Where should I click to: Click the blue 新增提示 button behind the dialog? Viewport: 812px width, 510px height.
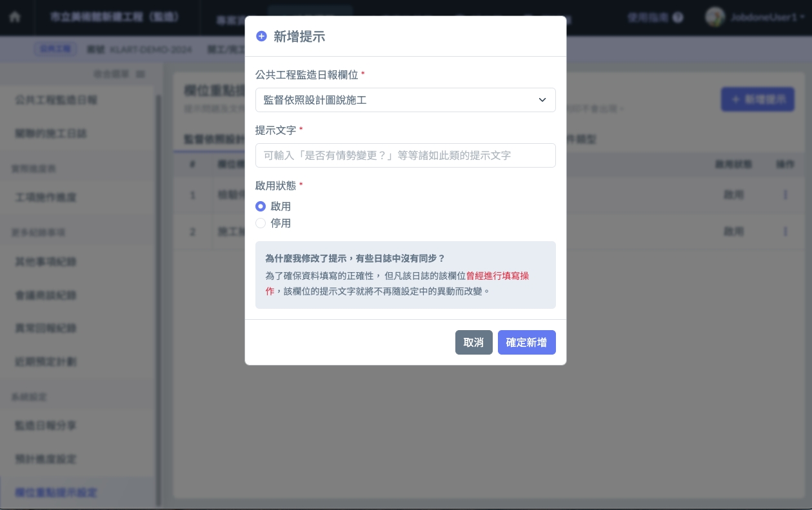coord(757,99)
